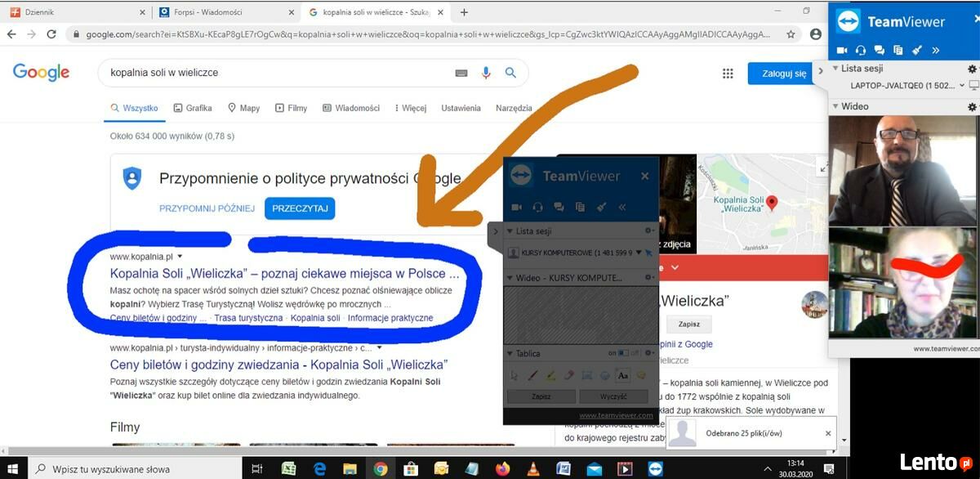
Task: Open Firefox from the taskbar
Action: tap(501, 468)
